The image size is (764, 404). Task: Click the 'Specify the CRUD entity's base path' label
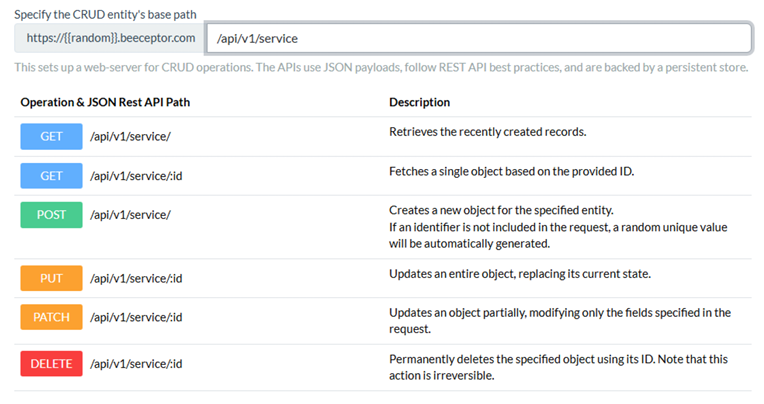105,15
